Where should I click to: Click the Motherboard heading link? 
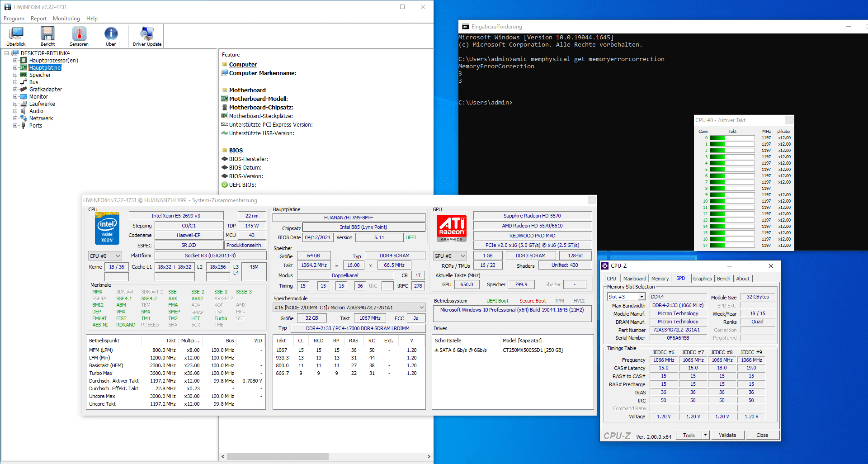coord(247,90)
